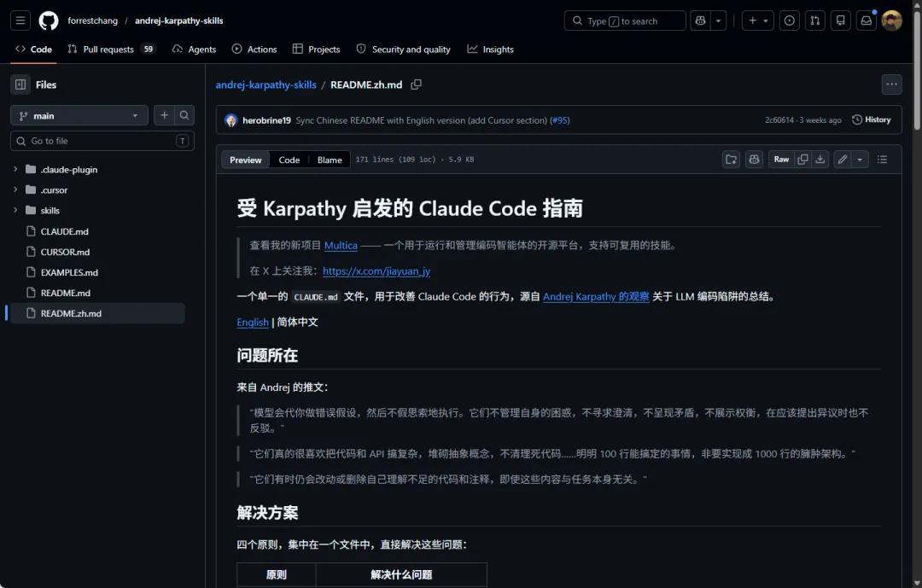Open the Agents tab
The height and width of the screenshot is (588, 922).
194,49
